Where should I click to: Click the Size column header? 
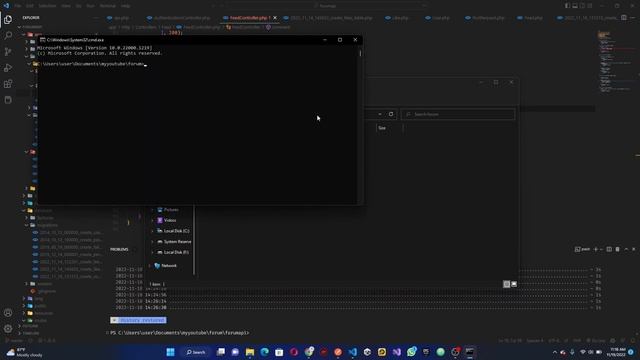click(x=382, y=128)
